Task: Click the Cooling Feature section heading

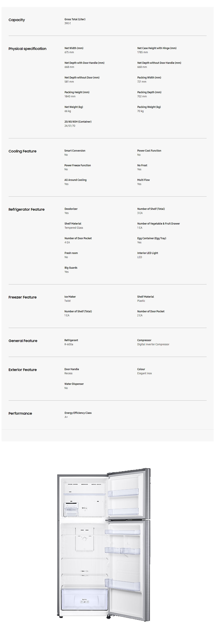Action: point(22,151)
